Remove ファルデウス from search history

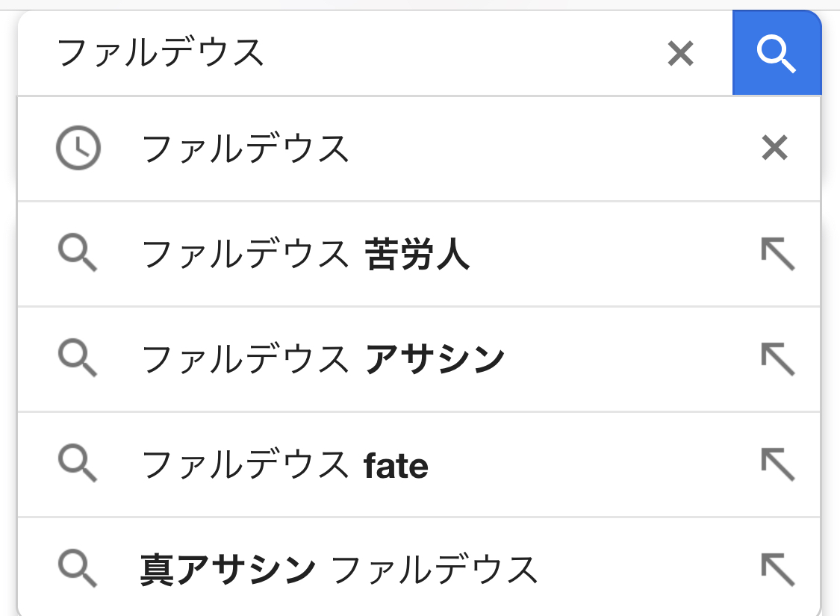[x=774, y=149]
